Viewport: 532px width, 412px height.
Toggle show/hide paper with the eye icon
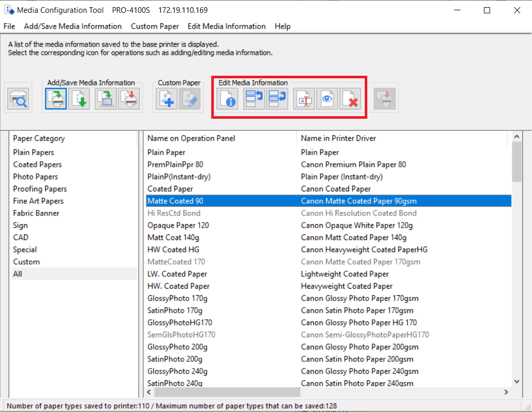[327, 98]
